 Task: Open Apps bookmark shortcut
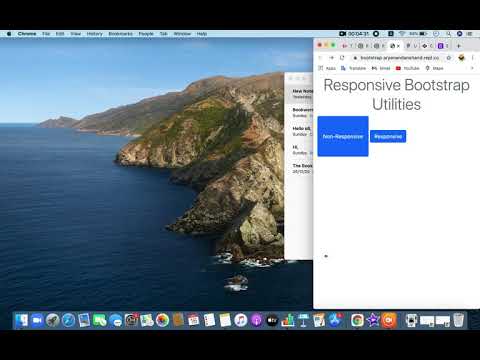coord(327,68)
